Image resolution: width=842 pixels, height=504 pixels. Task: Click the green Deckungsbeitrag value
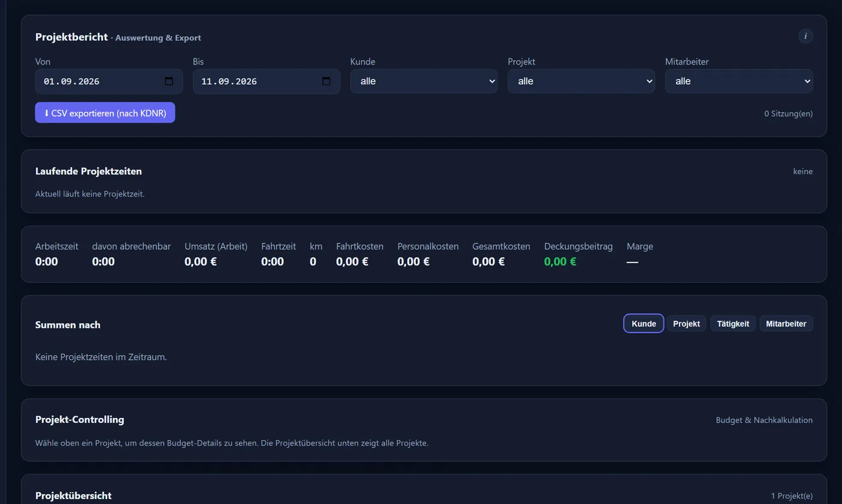[x=560, y=262]
